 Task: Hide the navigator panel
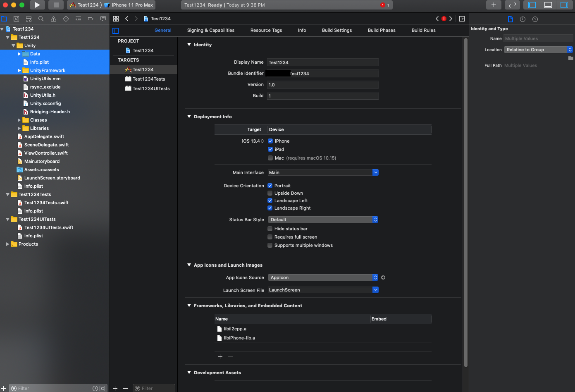coord(532,5)
